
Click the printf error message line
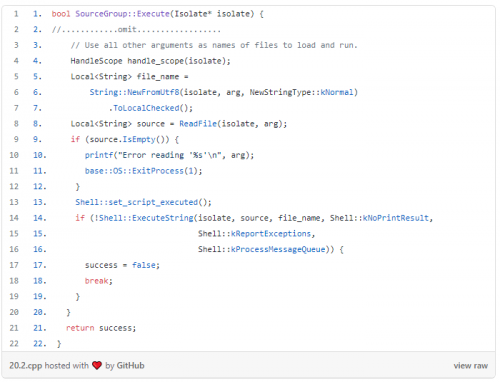(169, 155)
